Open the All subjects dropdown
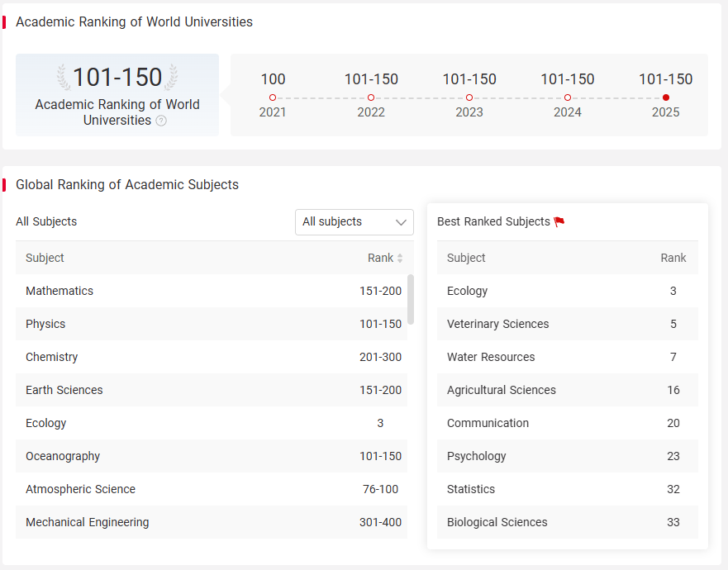728x570 pixels. 354,222
